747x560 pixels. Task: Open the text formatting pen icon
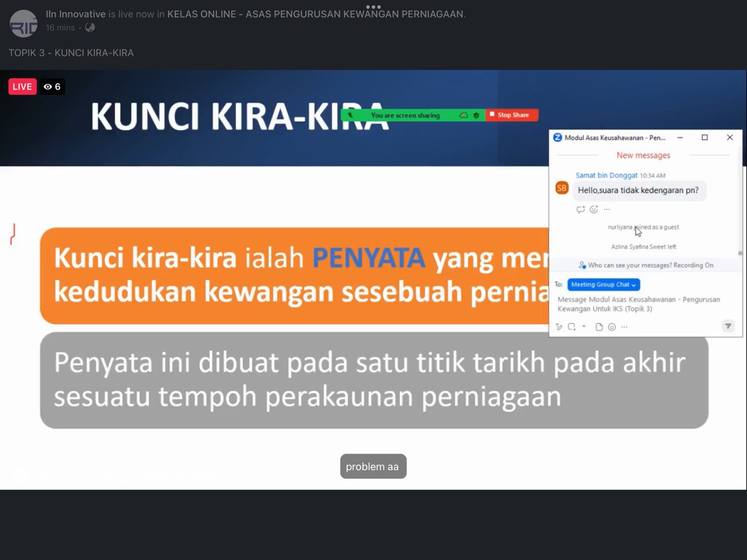pyautogui.click(x=559, y=327)
